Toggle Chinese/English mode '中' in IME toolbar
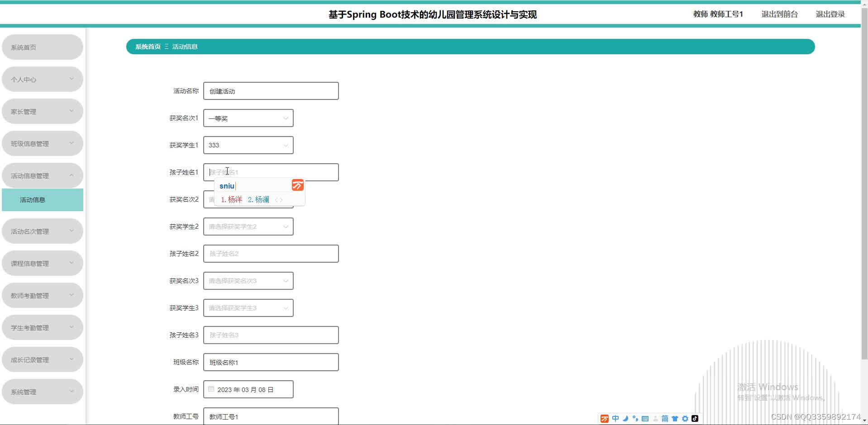 615,419
